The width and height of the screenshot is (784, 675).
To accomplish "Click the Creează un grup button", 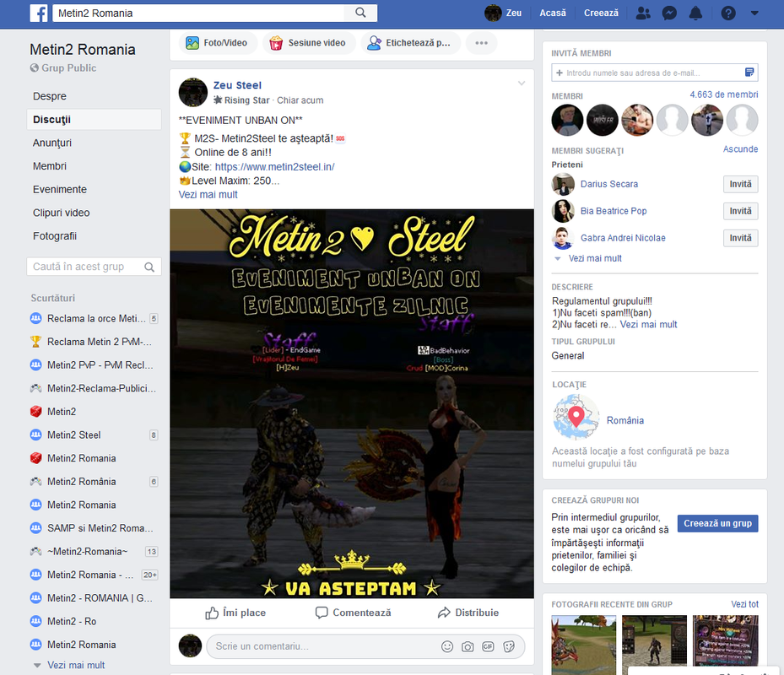I will coord(717,523).
